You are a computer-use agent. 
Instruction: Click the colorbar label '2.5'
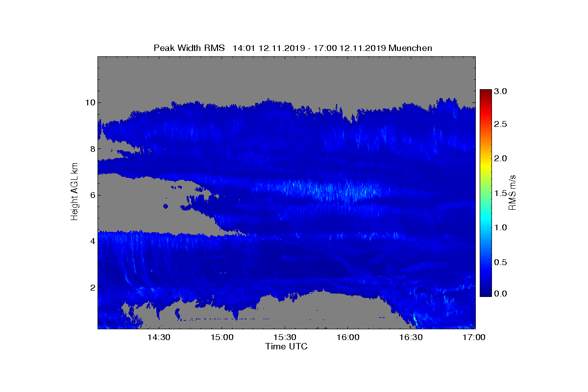point(500,124)
